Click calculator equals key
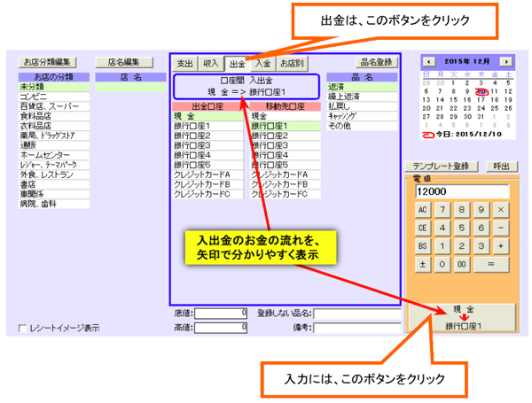The width and height of the screenshot is (532, 403). coord(491,264)
